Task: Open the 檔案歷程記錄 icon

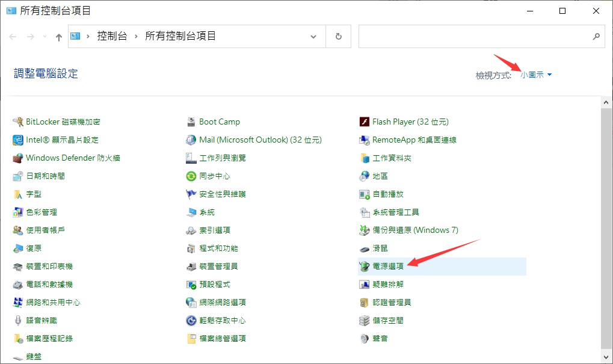Action: (x=18, y=339)
